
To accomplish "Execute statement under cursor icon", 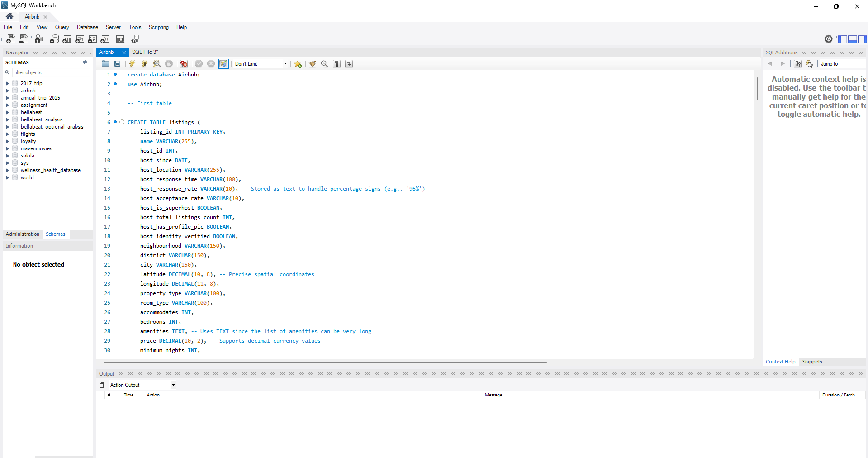I will point(145,64).
